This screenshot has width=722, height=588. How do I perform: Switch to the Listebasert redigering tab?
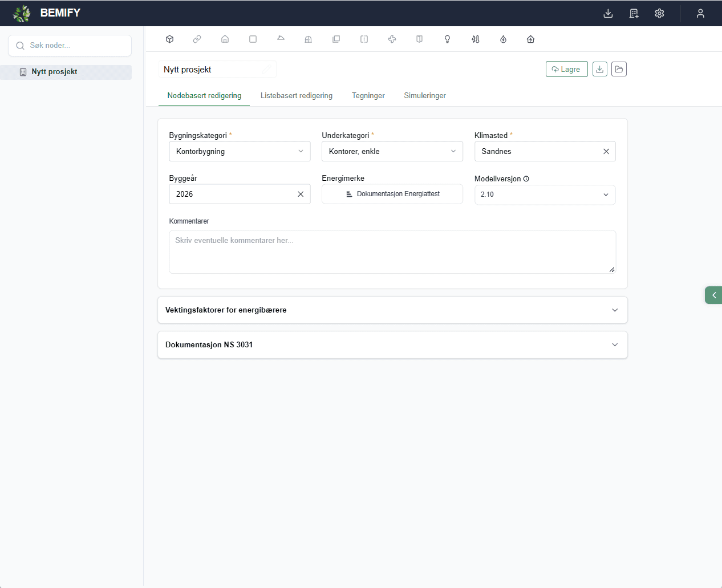click(297, 96)
